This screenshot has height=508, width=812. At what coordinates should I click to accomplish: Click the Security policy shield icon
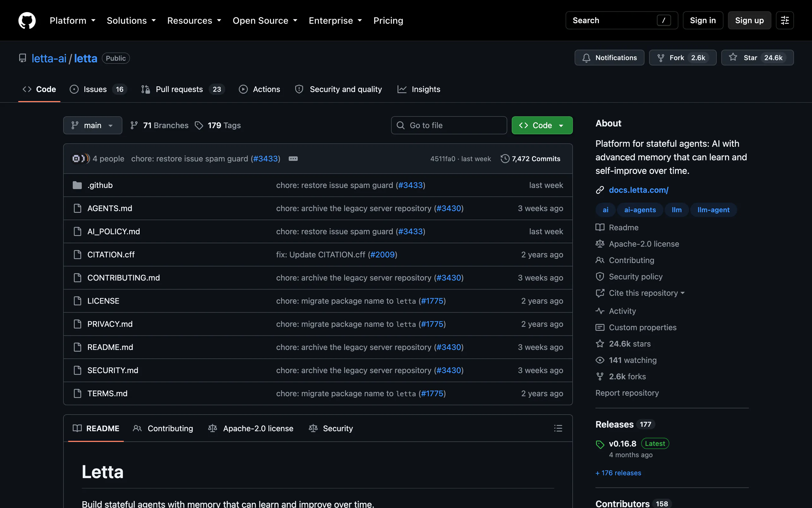pyautogui.click(x=599, y=277)
